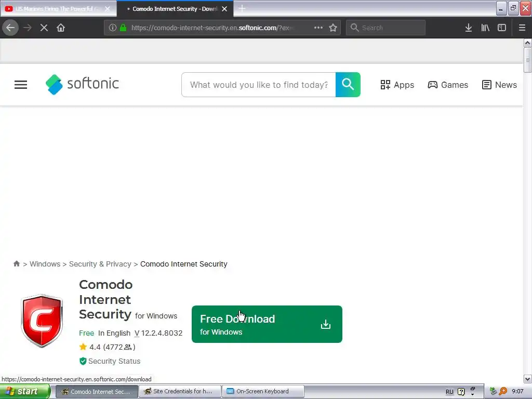Click the scrollbar up arrow
Image resolution: width=532 pixels, height=399 pixels.
pyautogui.click(x=527, y=43)
